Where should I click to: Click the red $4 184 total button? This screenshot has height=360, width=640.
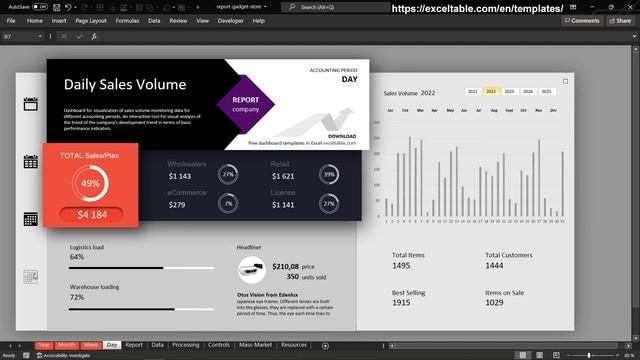point(91,215)
